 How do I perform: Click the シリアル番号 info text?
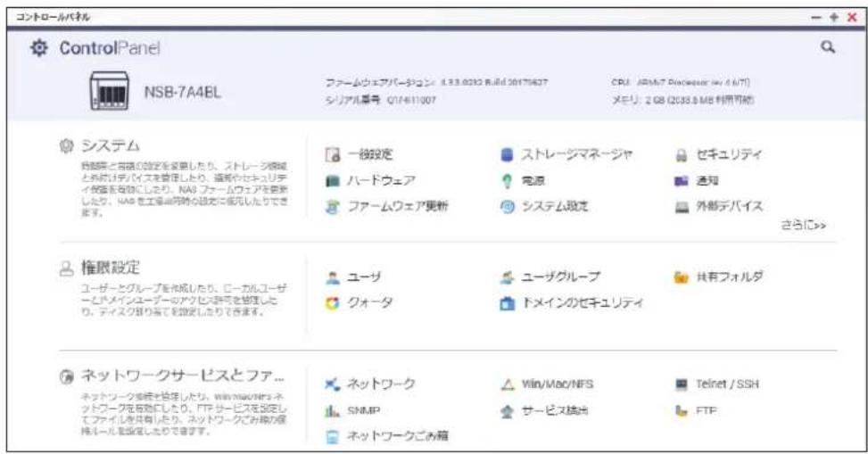click(381, 100)
